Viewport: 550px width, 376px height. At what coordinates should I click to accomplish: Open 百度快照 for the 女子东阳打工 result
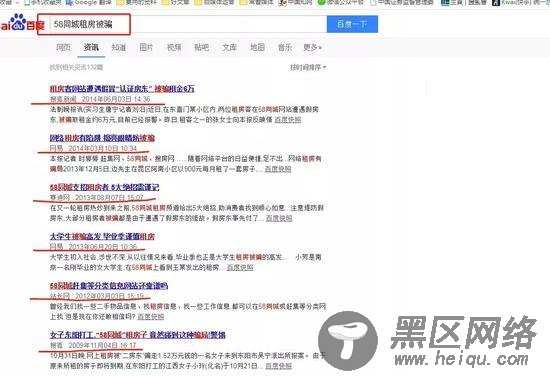(x=279, y=366)
